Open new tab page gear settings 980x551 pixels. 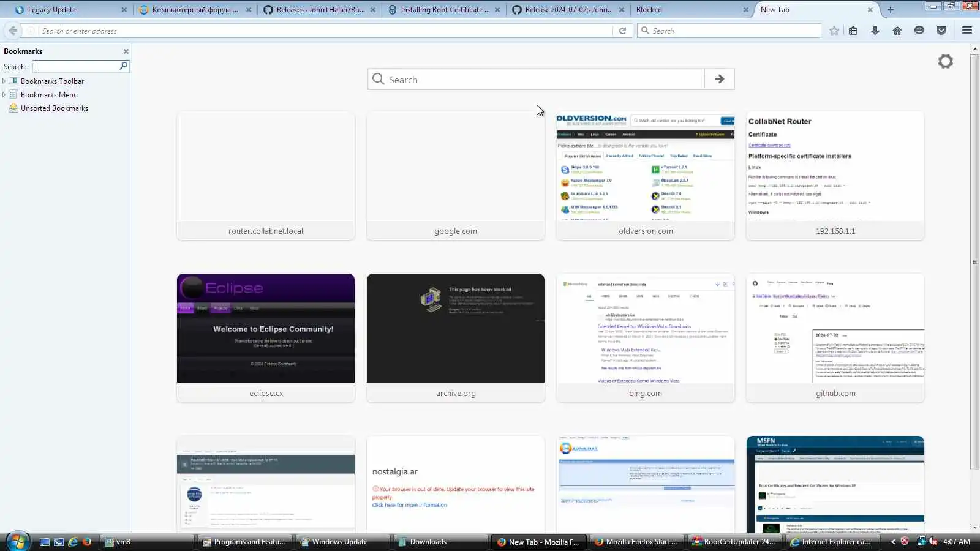pos(946,61)
